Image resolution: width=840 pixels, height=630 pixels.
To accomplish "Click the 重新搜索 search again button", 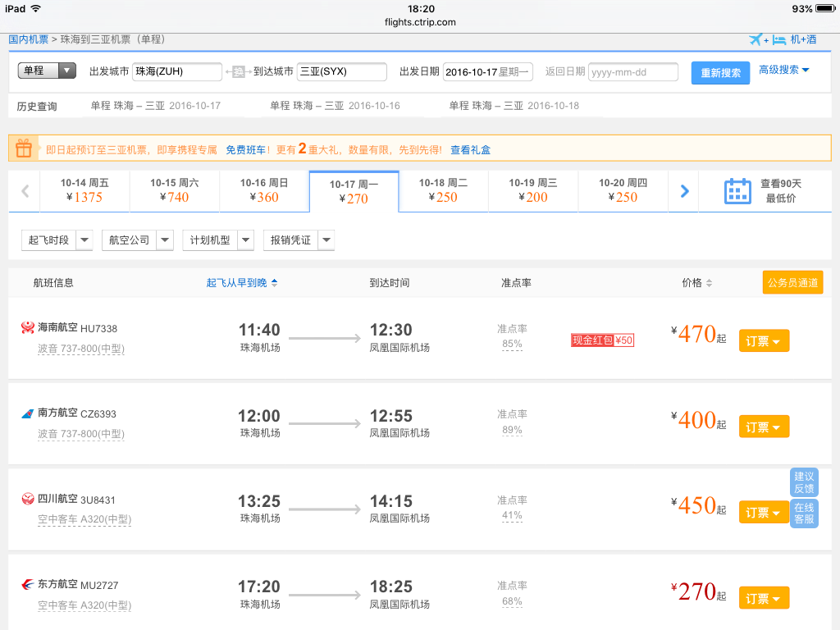I will [x=720, y=73].
